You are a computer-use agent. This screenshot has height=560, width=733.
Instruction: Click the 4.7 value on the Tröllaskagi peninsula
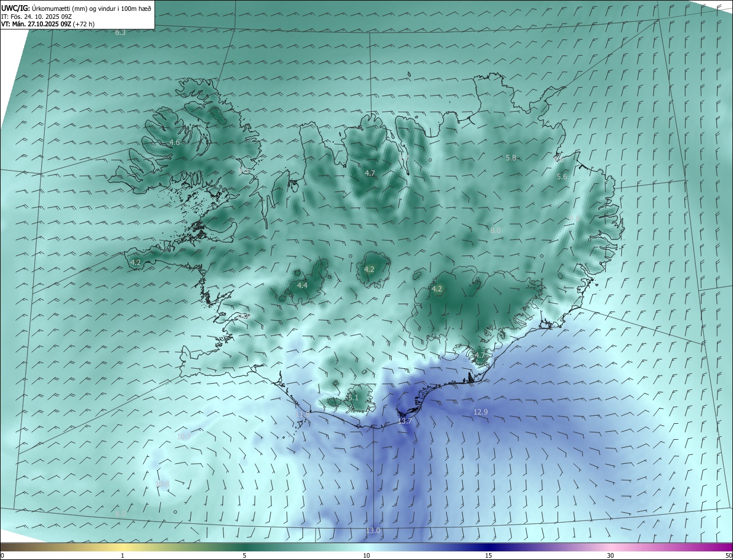tap(370, 173)
